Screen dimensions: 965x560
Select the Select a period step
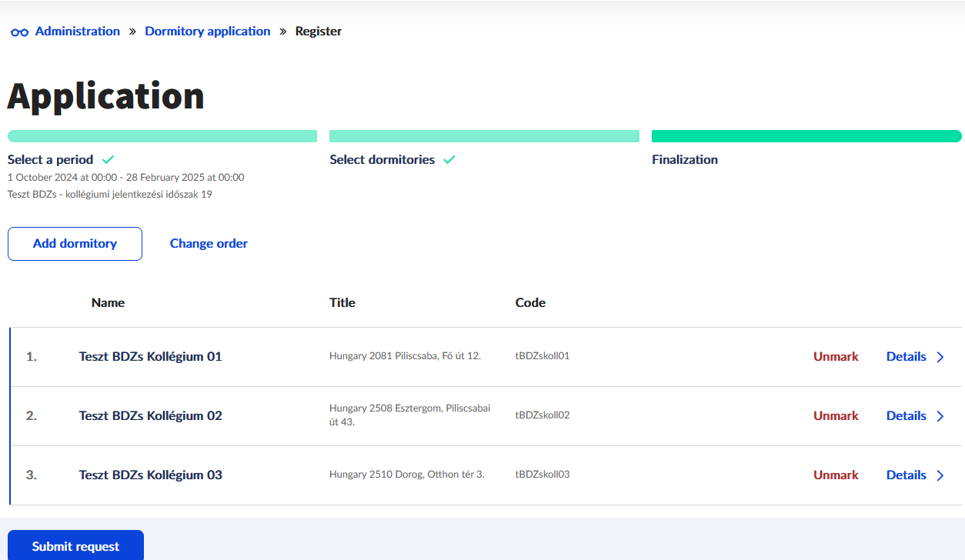[51, 160]
